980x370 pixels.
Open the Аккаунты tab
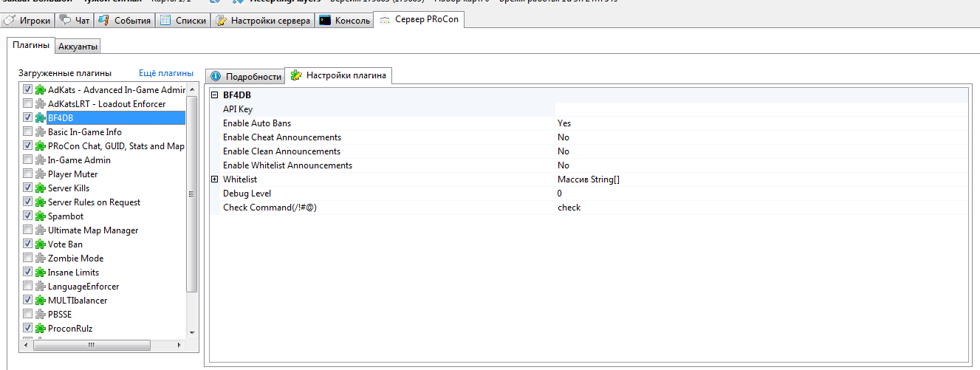[x=78, y=47]
